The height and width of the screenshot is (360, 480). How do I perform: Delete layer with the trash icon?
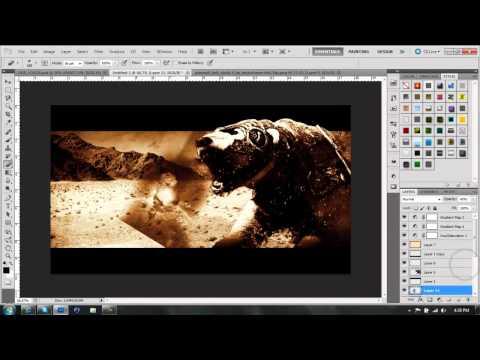click(x=469, y=300)
